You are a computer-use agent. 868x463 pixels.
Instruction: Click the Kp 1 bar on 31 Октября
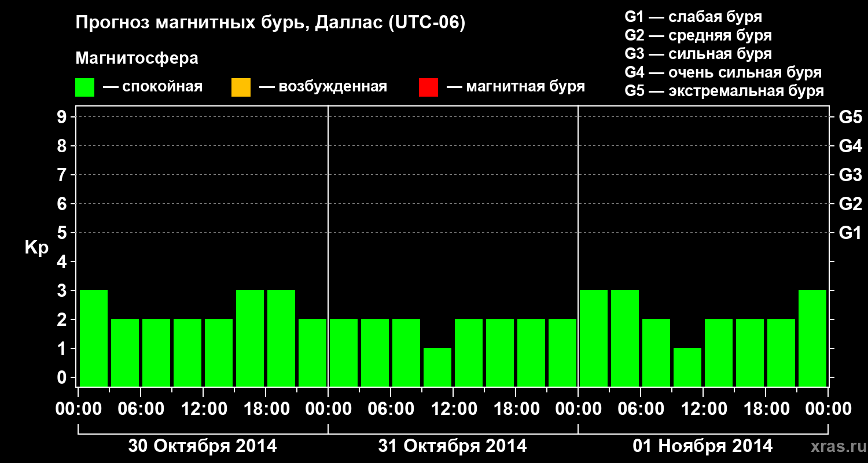[437, 367]
